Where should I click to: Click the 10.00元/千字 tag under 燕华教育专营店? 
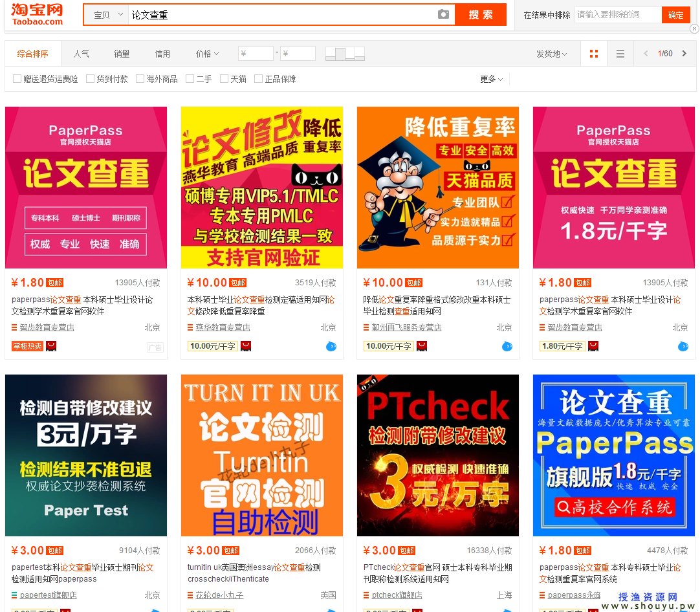(x=213, y=346)
